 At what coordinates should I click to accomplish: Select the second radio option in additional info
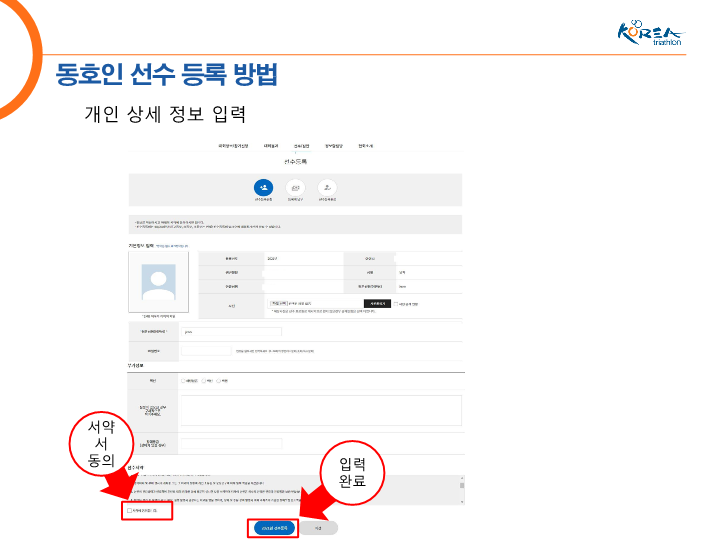coord(203,381)
